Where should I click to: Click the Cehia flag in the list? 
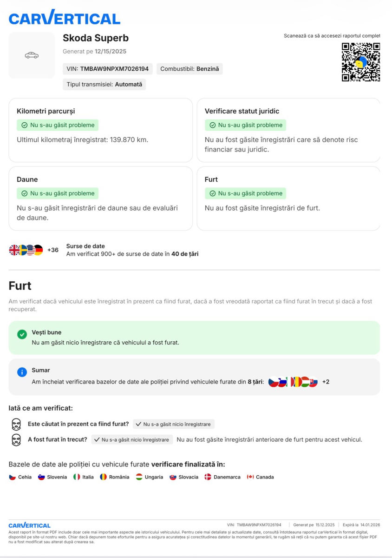click(13, 477)
